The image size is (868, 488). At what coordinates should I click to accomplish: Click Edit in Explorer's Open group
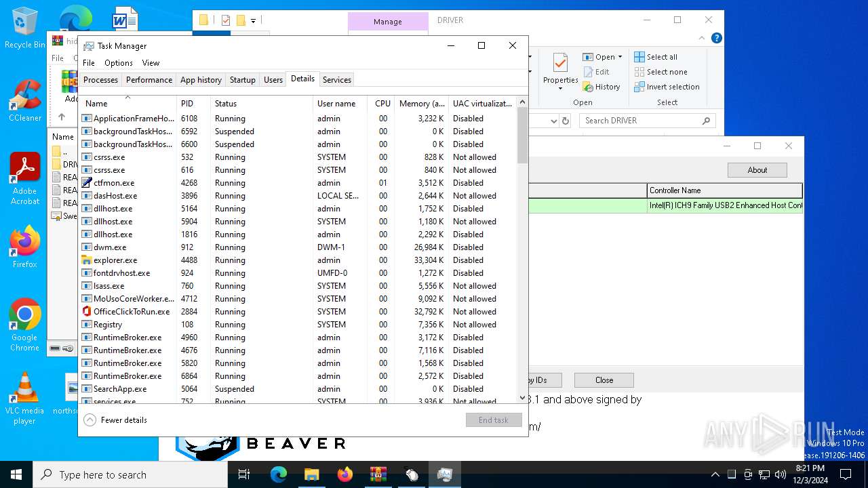[x=596, y=72]
